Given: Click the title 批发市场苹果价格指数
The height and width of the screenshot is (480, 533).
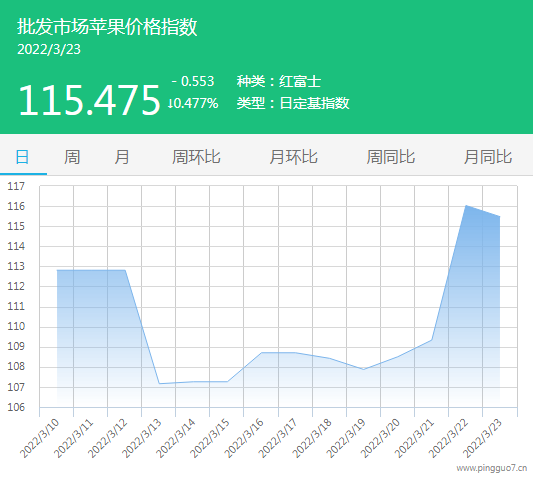Looking at the screenshot, I should (107, 27).
